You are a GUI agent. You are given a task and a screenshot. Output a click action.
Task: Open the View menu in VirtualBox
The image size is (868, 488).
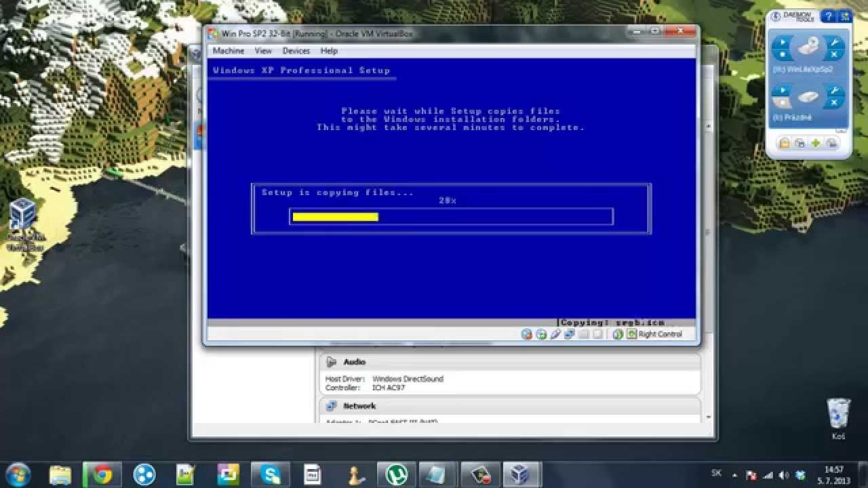(x=263, y=51)
